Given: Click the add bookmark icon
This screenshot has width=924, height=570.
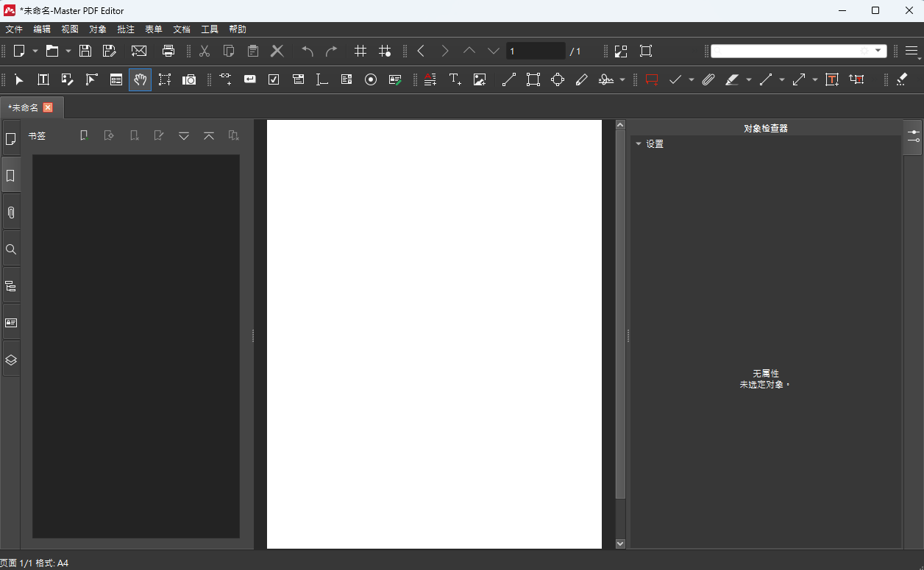Looking at the screenshot, I should coord(85,135).
